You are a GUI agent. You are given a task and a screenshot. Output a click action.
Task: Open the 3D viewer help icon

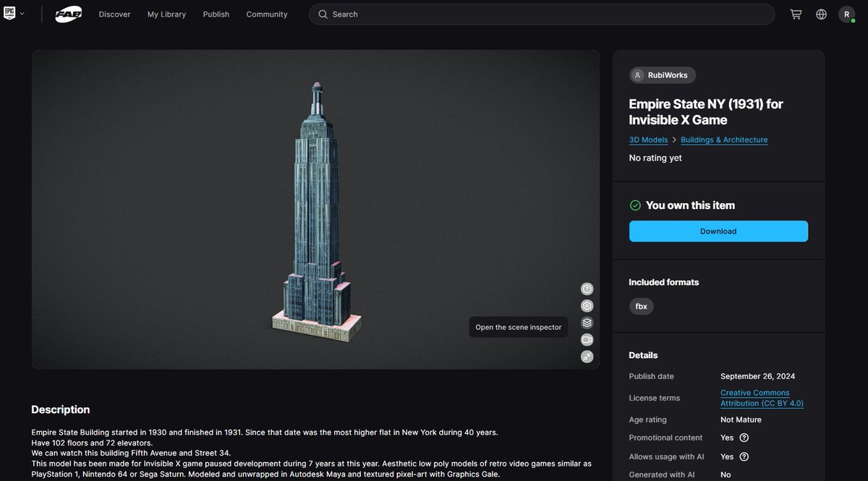click(x=587, y=289)
